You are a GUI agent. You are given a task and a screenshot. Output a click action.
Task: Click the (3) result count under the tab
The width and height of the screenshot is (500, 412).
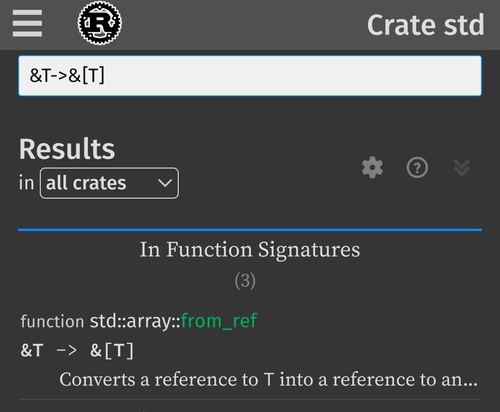245,281
